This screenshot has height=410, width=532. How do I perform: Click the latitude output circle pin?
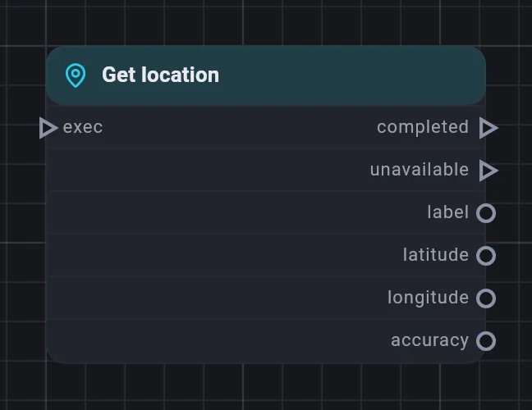click(486, 256)
